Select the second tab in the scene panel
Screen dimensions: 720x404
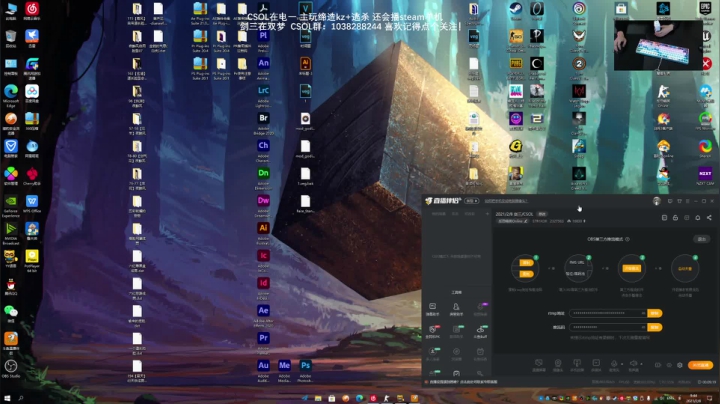coord(455,214)
